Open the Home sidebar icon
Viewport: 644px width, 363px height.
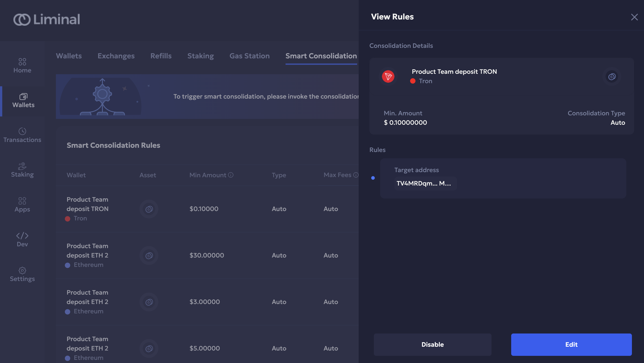click(22, 62)
